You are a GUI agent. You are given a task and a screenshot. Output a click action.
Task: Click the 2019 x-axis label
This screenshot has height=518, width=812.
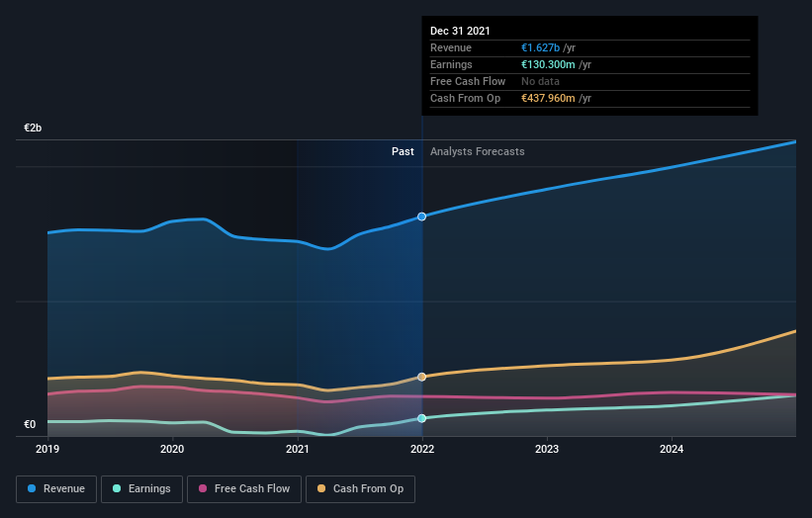point(47,449)
